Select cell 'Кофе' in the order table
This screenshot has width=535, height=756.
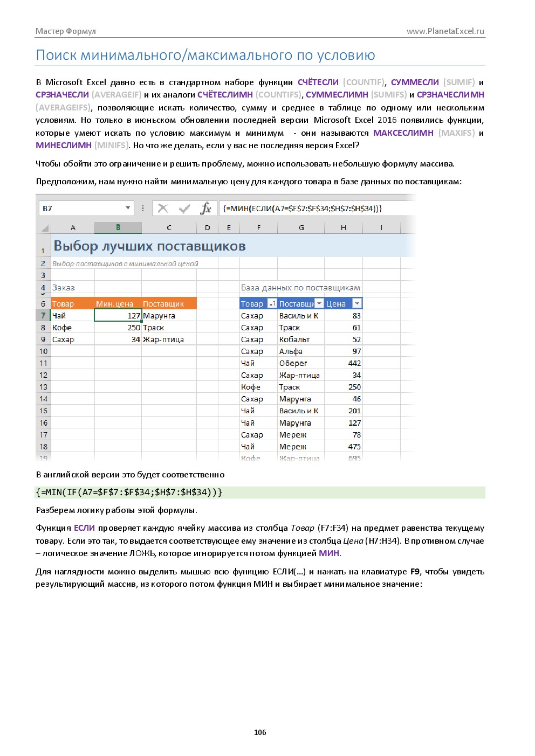point(73,328)
